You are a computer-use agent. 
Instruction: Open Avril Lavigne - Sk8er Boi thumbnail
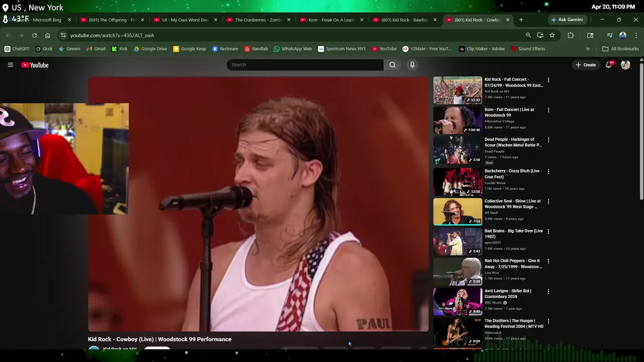[x=457, y=301]
